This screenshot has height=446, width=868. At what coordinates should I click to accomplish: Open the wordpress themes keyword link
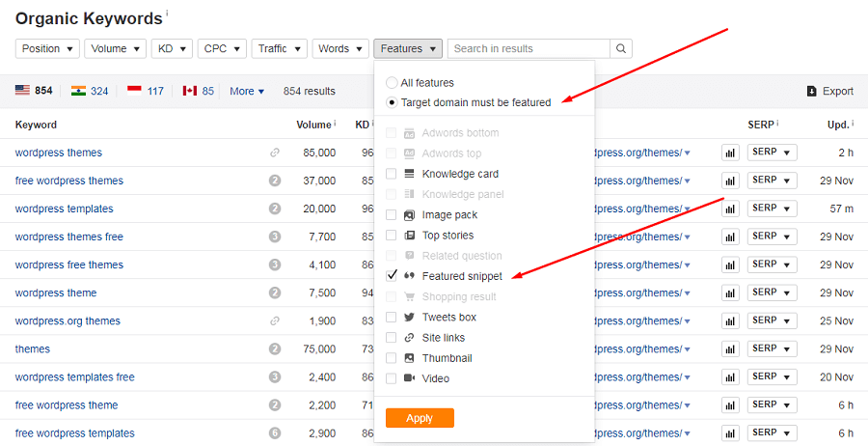coord(59,153)
